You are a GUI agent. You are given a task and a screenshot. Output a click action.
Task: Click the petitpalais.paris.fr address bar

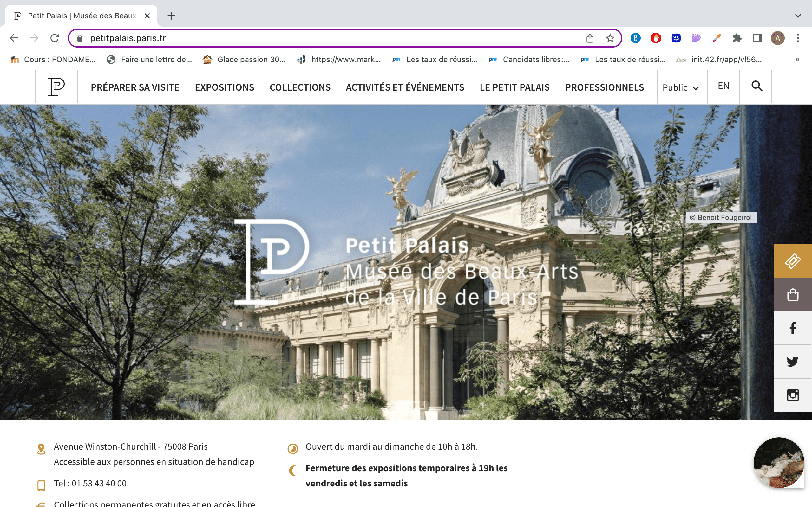tap(302, 38)
